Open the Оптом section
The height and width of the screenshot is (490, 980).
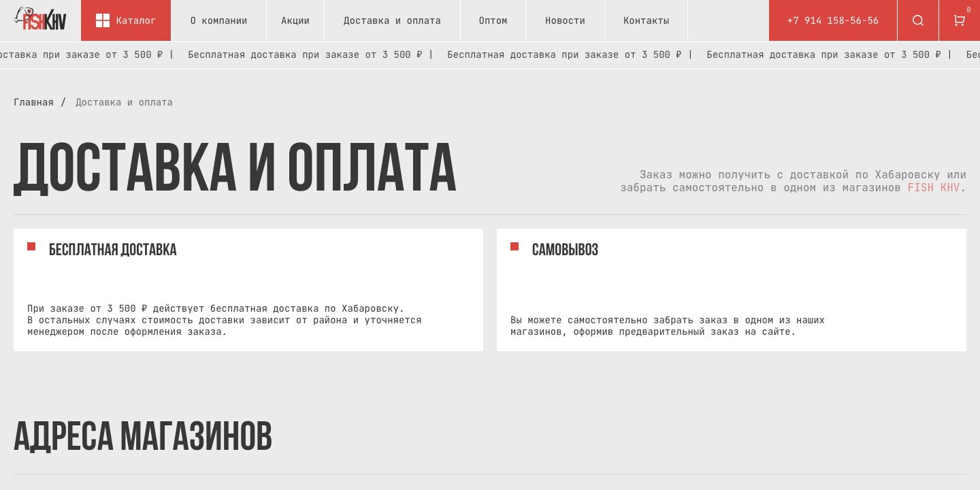(493, 20)
